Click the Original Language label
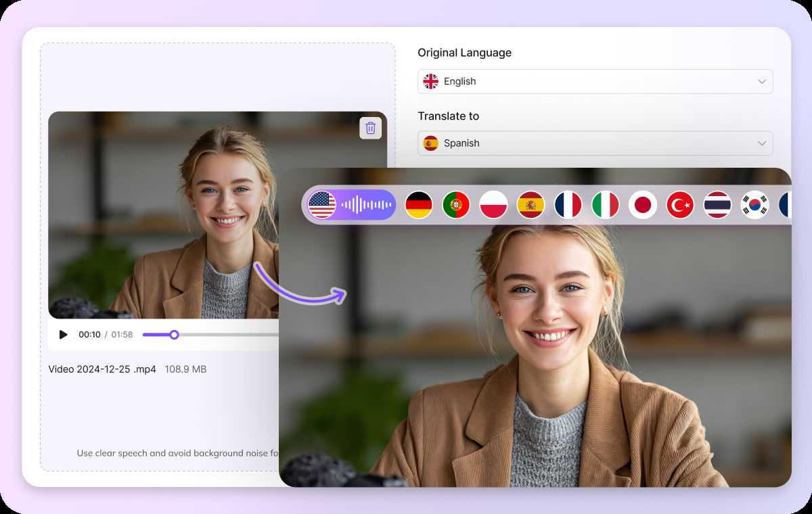812x514 pixels. coord(464,53)
